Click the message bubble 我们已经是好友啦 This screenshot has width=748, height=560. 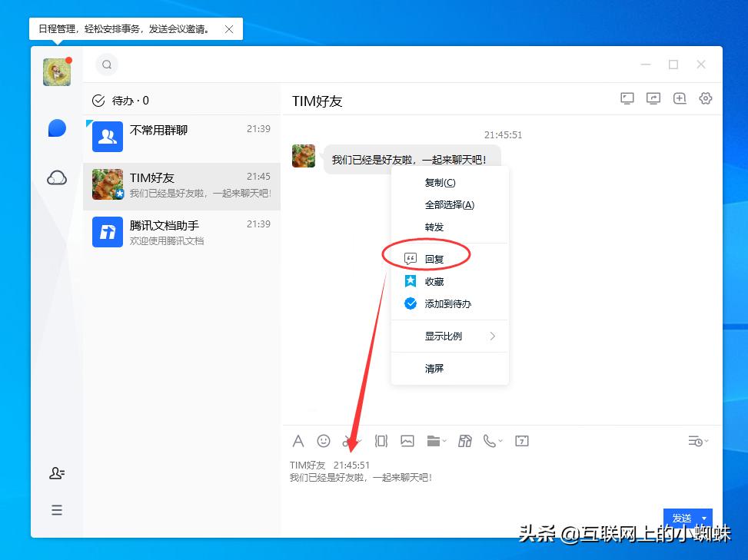412,159
